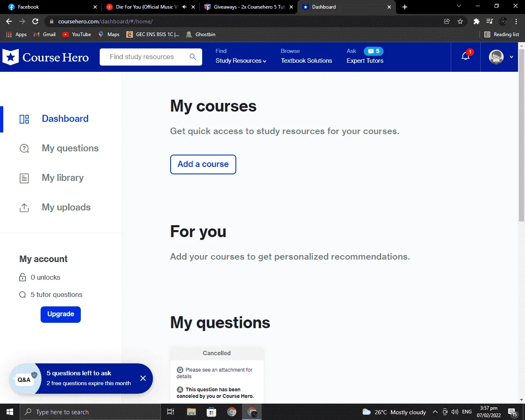Click the ENG language indicator
Image resolution: width=525 pixels, height=420 pixels.
[467, 412]
